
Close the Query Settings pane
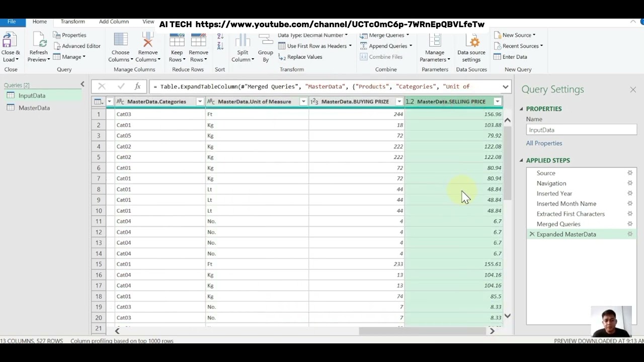(633, 89)
